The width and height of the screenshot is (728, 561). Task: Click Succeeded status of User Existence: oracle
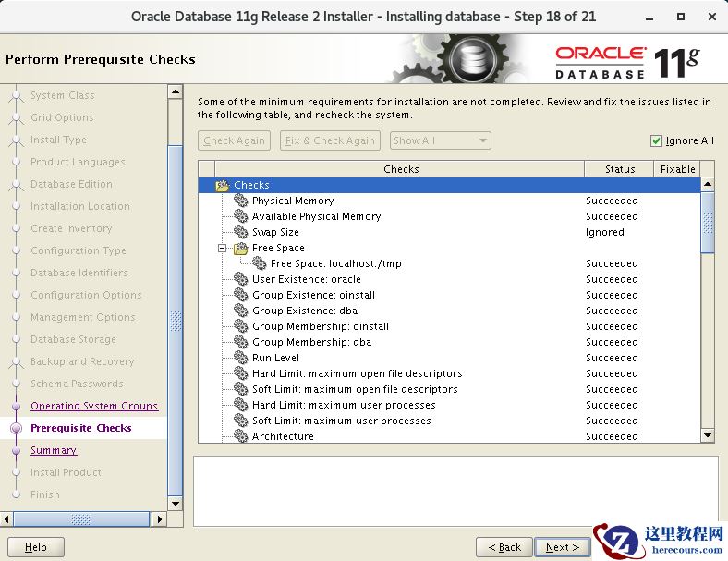point(612,279)
